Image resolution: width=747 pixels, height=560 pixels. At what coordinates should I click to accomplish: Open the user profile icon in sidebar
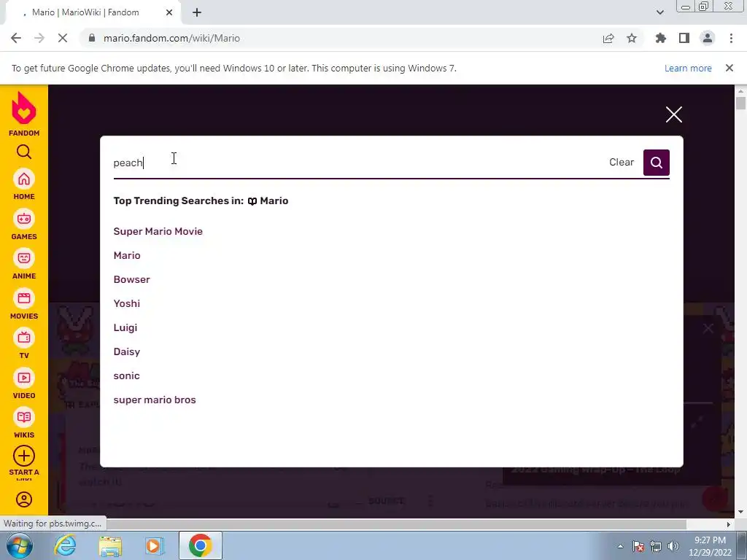[24, 499]
